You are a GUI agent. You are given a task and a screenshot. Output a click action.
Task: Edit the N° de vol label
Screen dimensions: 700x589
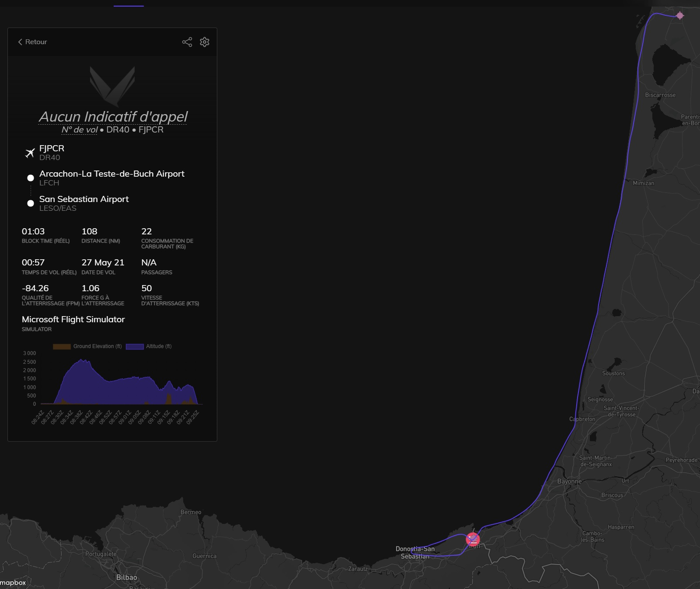80,129
